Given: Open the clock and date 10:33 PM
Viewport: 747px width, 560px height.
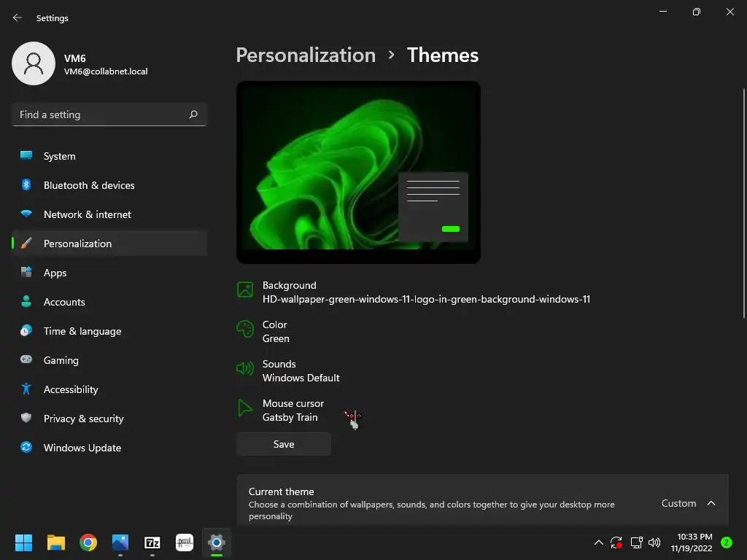Looking at the screenshot, I should [692, 542].
